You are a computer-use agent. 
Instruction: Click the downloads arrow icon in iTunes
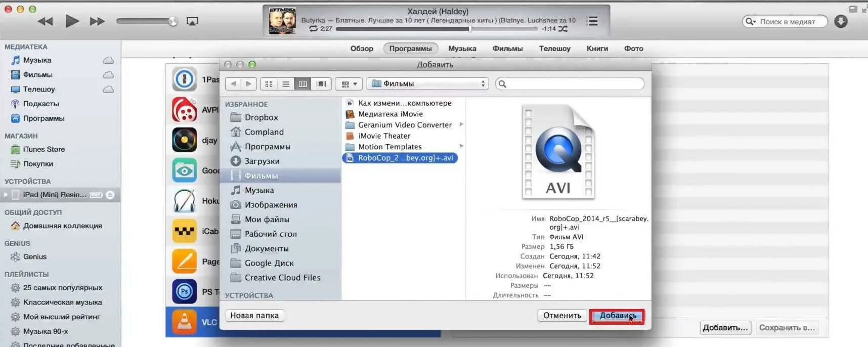point(841,21)
